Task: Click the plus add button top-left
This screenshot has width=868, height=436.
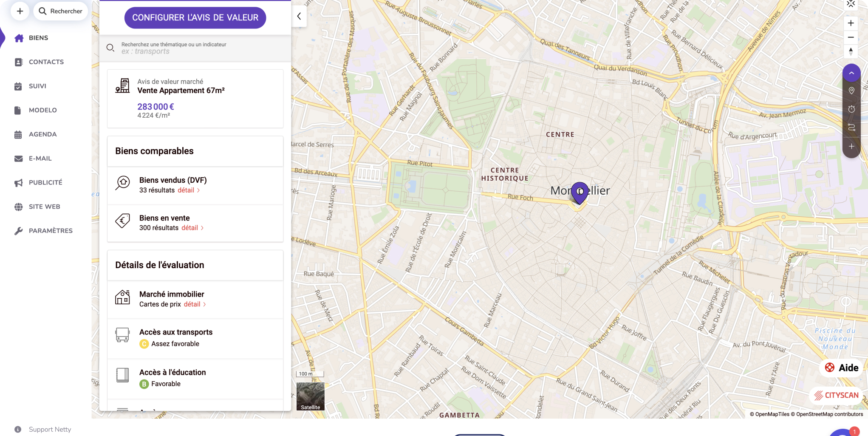Action: click(x=20, y=11)
